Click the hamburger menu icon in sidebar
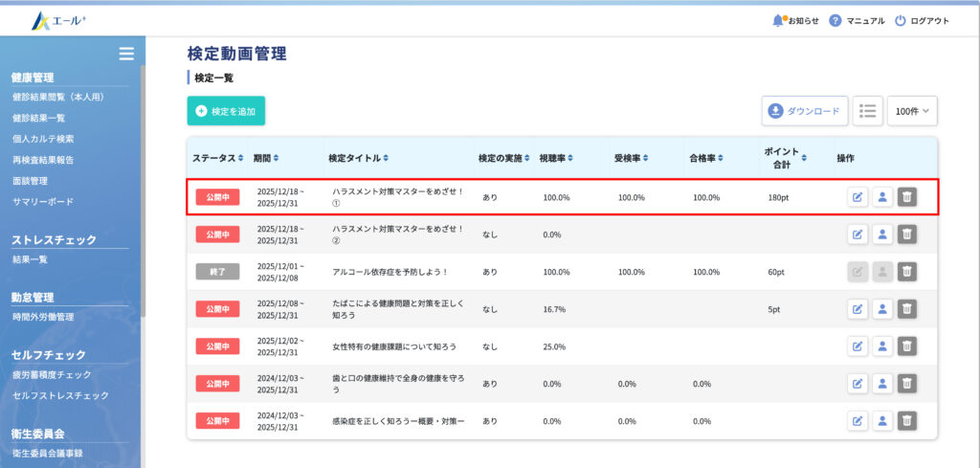Viewport: 980px width, 468px height. [125, 54]
